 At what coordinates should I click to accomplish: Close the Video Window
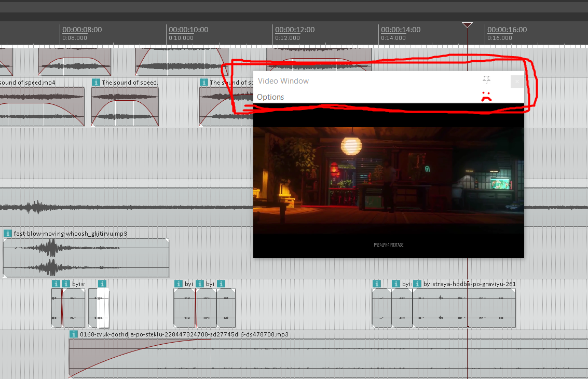pos(517,82)
